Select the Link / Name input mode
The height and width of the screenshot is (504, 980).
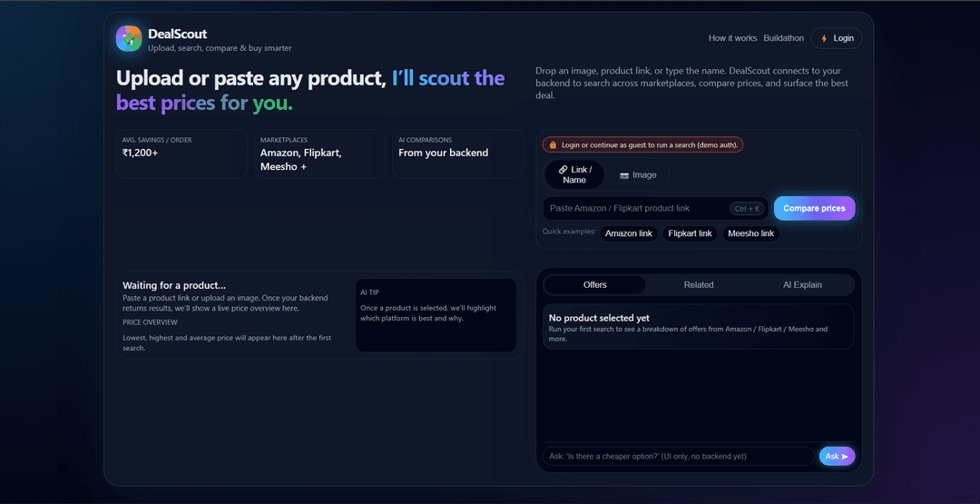pos(574,174)
